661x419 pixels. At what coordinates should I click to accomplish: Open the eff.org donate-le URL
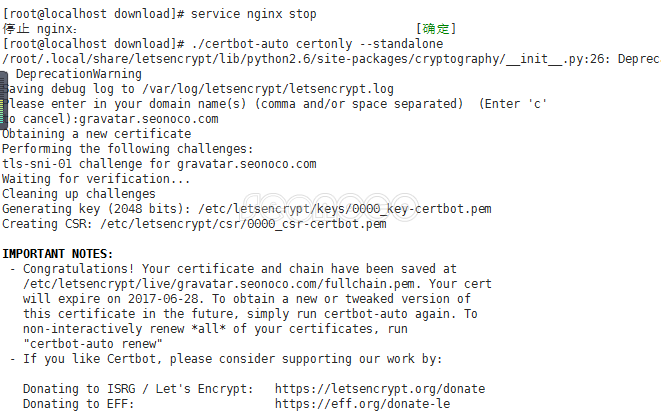pyautogui.click(x=362, y=404)
